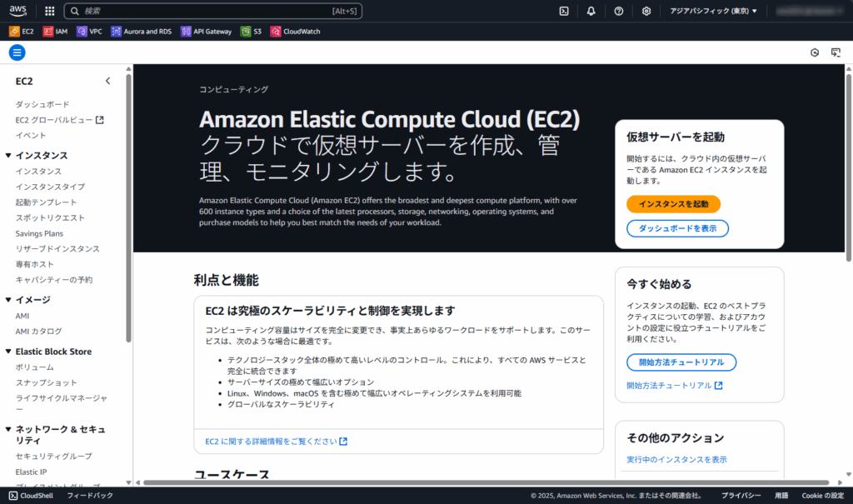This screenshot has width=853, height=504.
Task: Click the horizontal scrollbar at page bottom
Action: (486, 482)
